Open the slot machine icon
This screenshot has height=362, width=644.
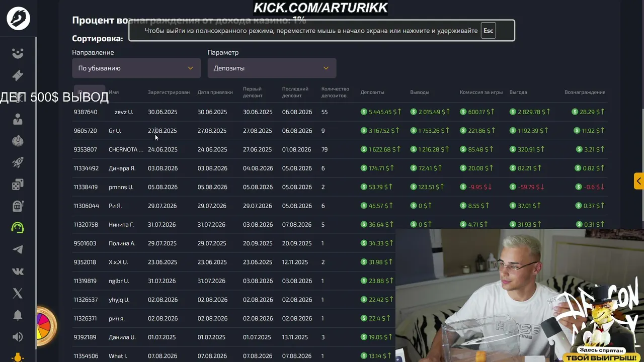(x=18, y=206)
